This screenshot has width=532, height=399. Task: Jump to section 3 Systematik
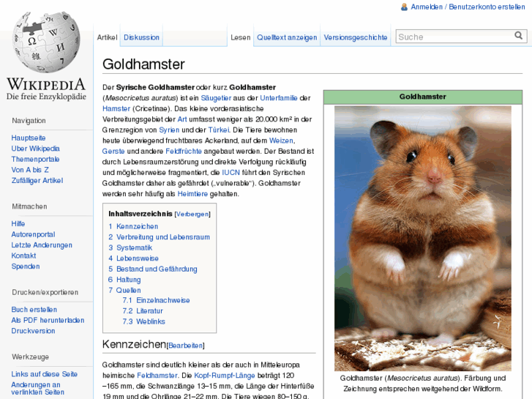(130, 248)
